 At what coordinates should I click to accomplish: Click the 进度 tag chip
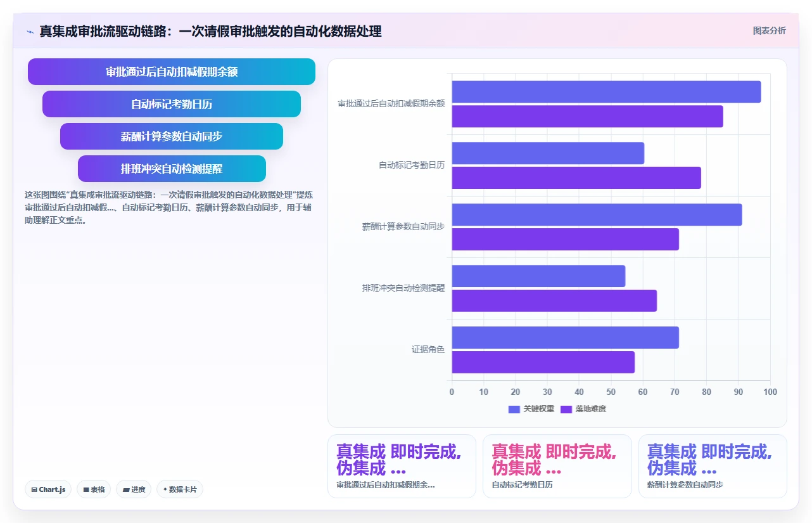(134, 489)
